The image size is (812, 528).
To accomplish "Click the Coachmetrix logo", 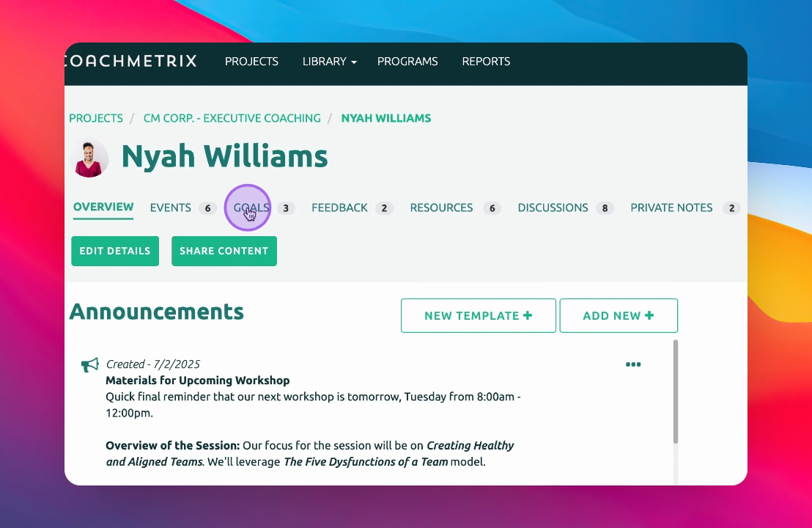I will coord(131,61).
